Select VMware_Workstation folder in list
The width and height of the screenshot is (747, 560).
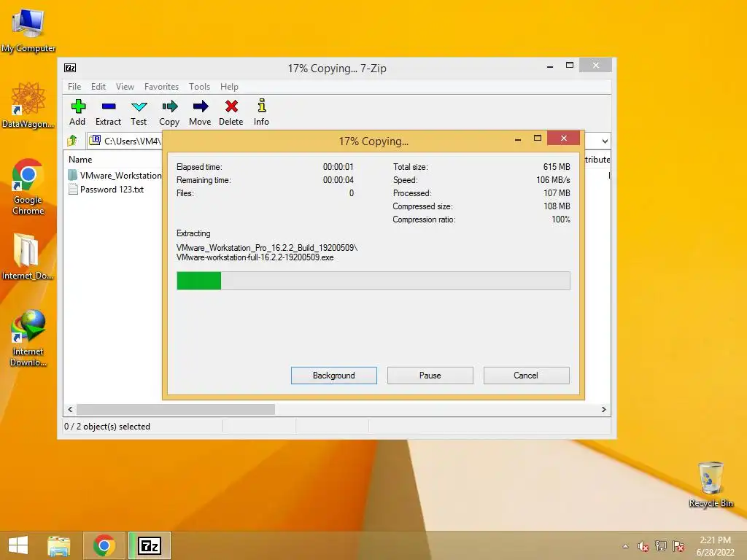click(115, 175)
